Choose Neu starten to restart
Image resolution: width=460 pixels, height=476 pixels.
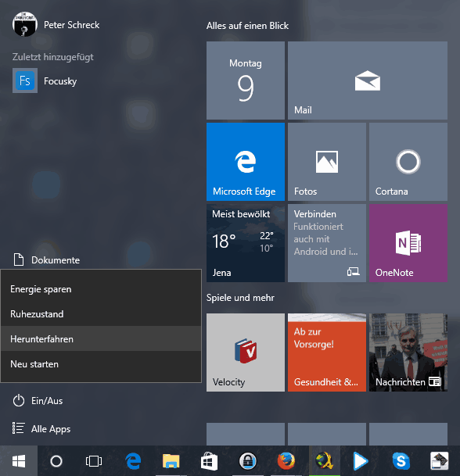101,364
